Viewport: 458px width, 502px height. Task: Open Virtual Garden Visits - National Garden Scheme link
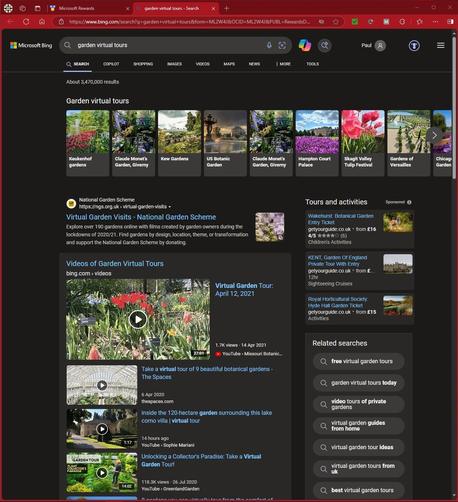[x=141, y=217]
